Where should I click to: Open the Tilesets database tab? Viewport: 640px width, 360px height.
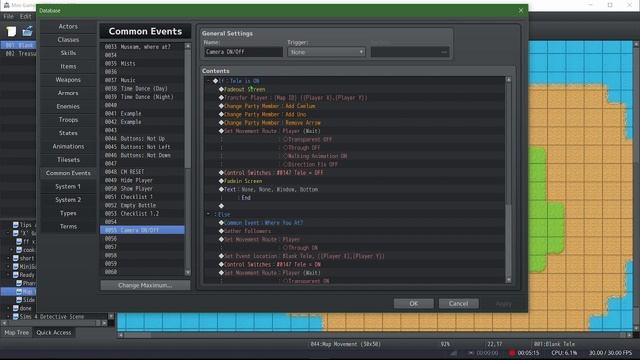(x=68, y=160)
